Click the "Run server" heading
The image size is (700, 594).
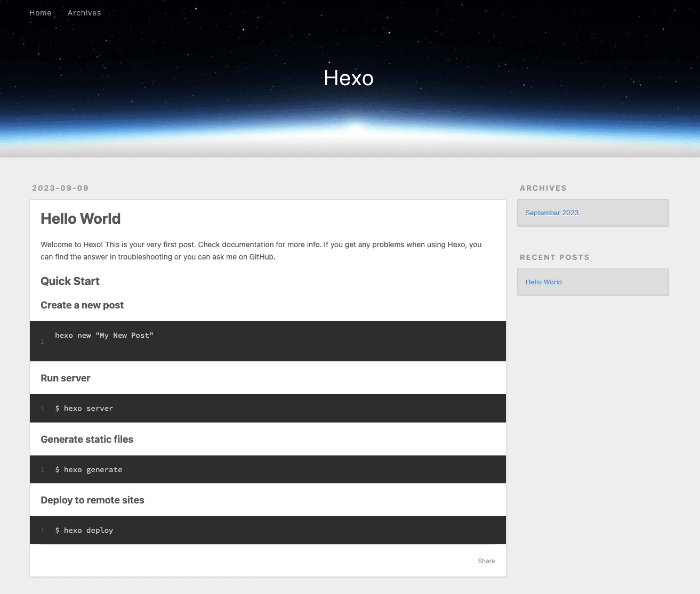point(66,378)
